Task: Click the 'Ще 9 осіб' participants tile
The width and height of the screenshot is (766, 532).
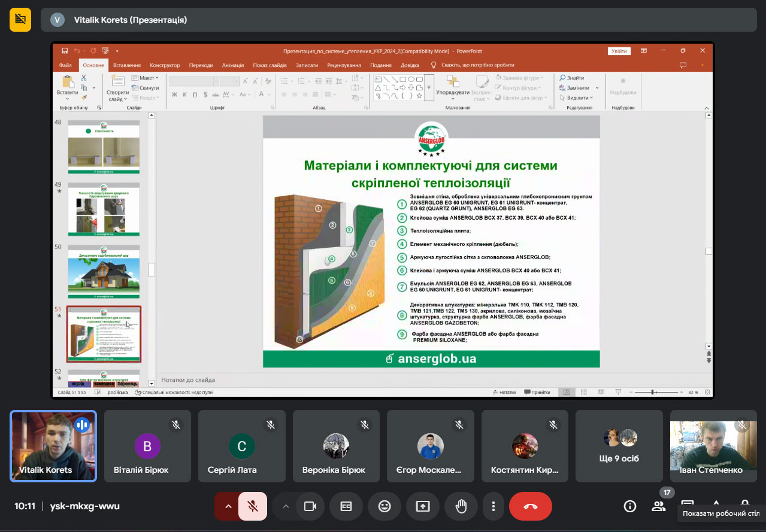Action: pos(619,446)
